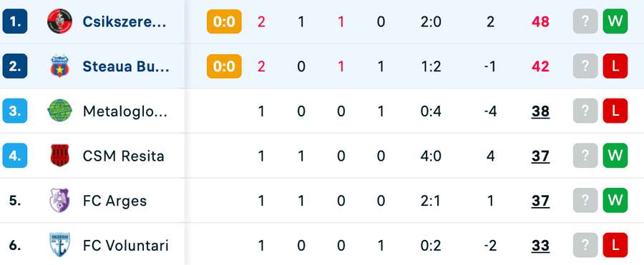Click the Csikszereda club crest icon
Image resolution: width=644 pixels, height=265 pixels.
coord(59,21)
